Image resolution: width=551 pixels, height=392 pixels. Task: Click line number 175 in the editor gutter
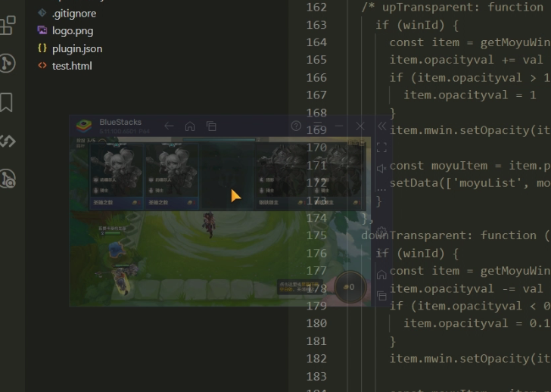click(x=316, y=235)
